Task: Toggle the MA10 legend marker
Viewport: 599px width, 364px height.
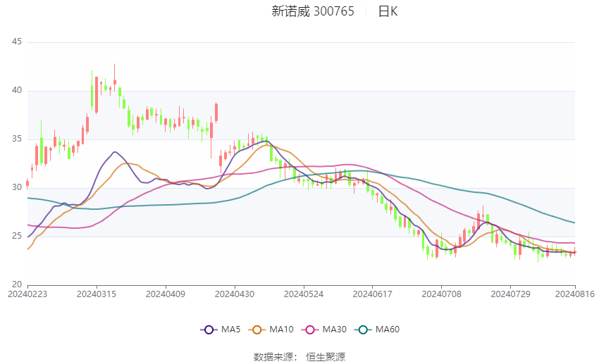Action: pos(257,330)
